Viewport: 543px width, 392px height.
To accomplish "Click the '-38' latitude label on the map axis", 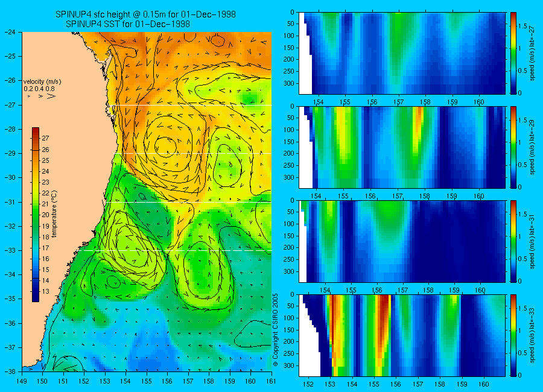I will [11, 371].
